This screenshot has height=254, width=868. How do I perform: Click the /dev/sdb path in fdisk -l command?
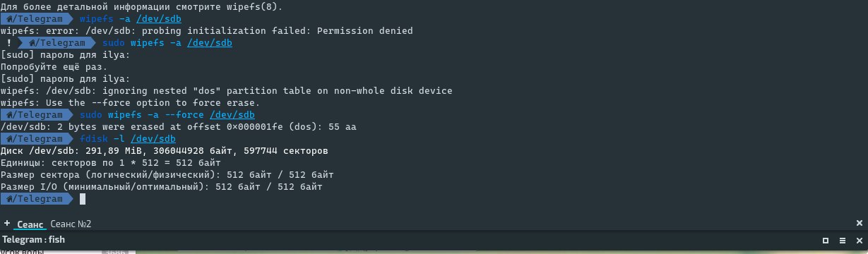[x=153, y=139]
